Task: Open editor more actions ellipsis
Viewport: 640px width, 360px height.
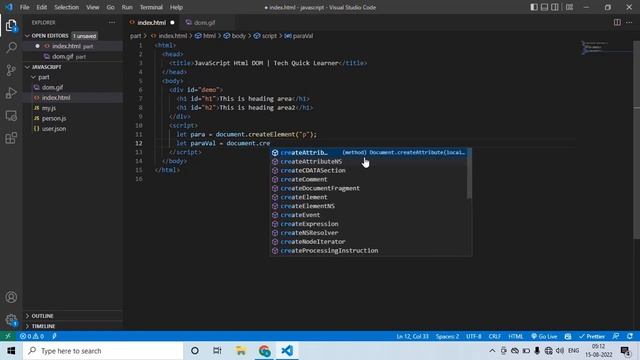Action: point(629,22)
